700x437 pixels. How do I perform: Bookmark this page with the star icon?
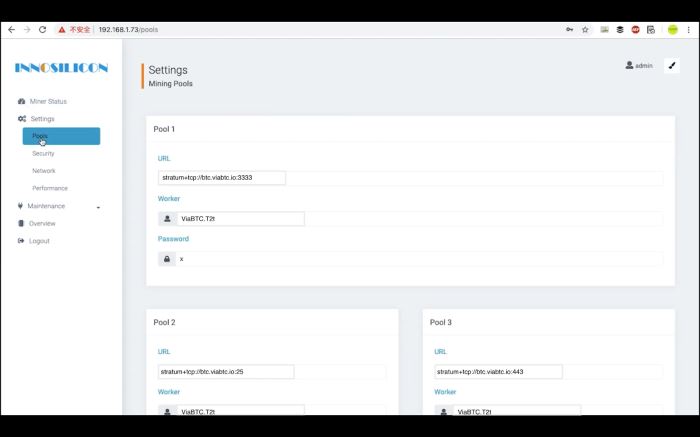pos(585,29)
